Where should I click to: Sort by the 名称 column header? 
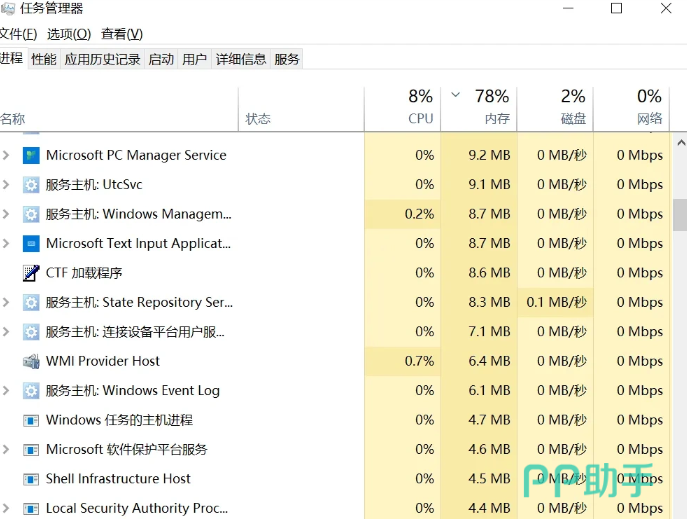click(119, 109)
